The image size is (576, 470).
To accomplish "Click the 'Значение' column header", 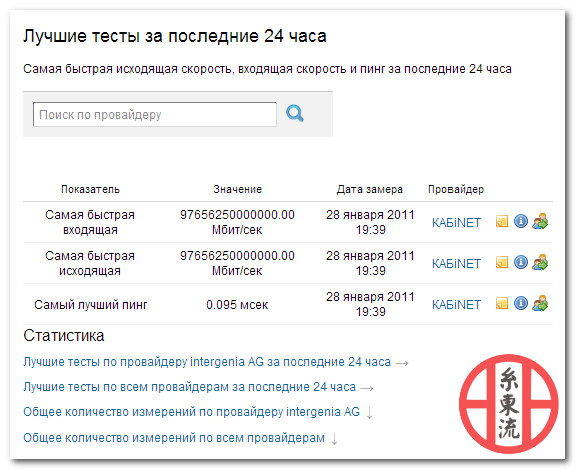I will [x=237, y=189].
